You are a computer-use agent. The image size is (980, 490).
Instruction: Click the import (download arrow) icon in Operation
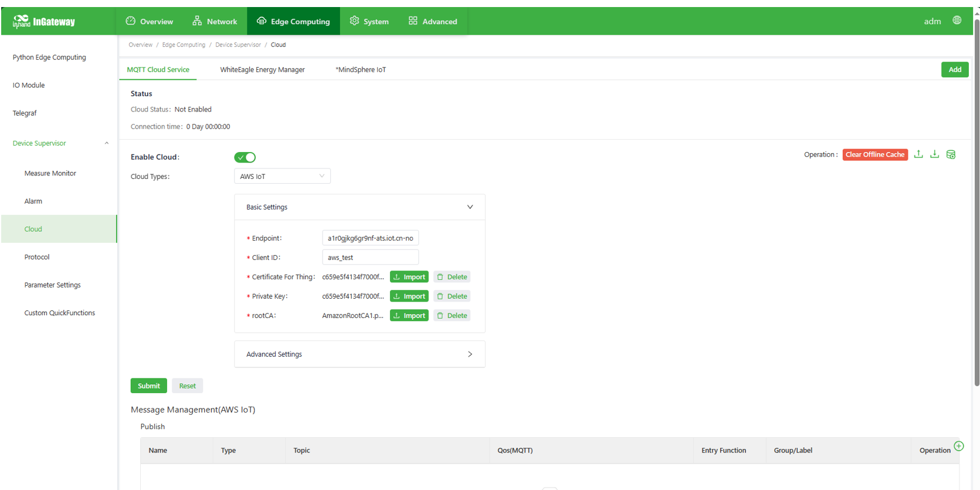click(935, 154)
